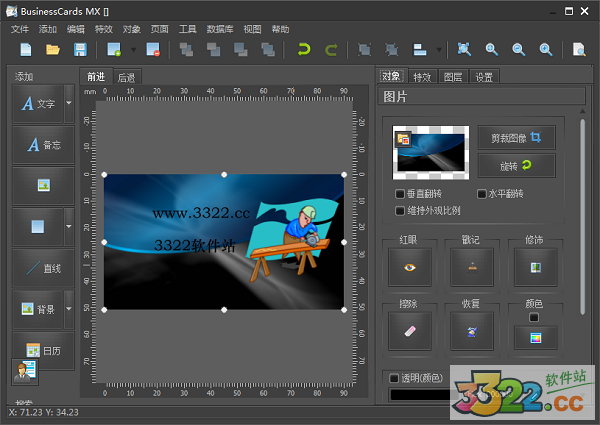Viewport: 600px width, 425px height.
Task: Delete page icon with red minus
Action: click(x=153, y=50)
